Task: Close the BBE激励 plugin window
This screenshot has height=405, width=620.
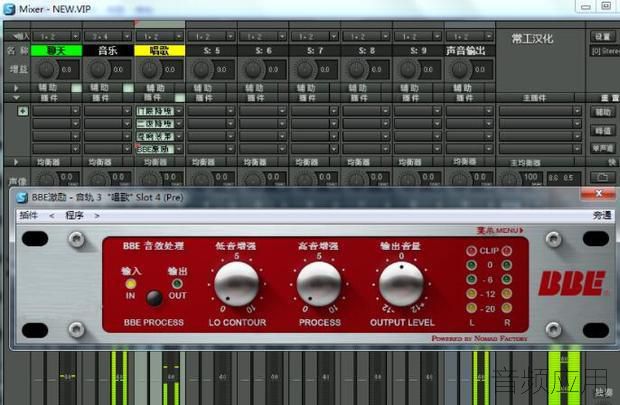Action: 598,193
